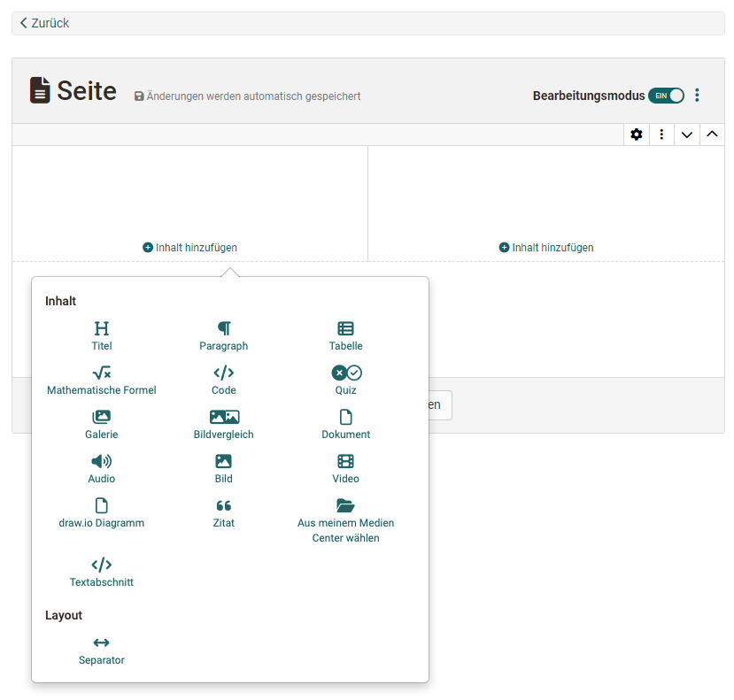Insert a Bildvergleich element
Screen dimensions: 734x700
pyautogui.click(x=224, y=425)
